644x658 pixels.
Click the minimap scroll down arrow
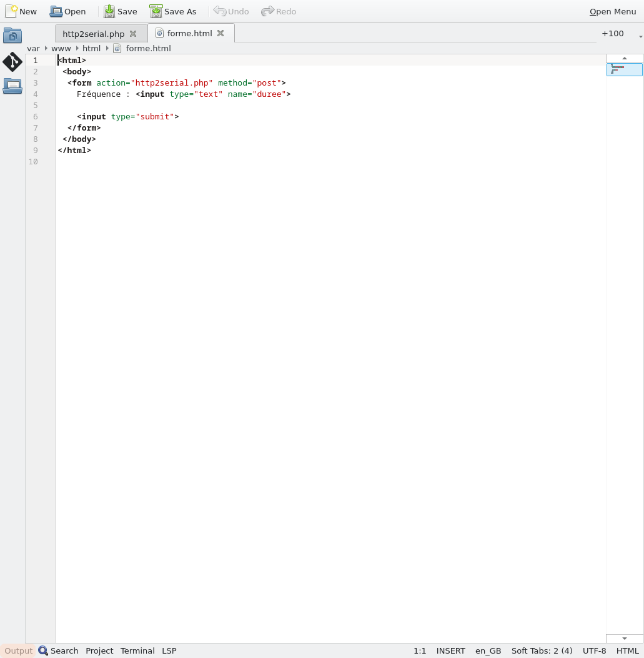coord(624,638)
